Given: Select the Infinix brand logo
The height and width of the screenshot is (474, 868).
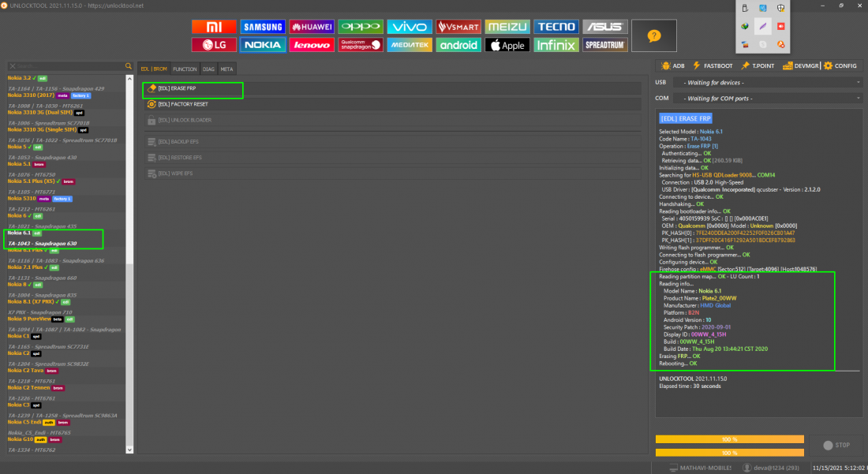Looking at the screenshot, I should pos(556,45).
